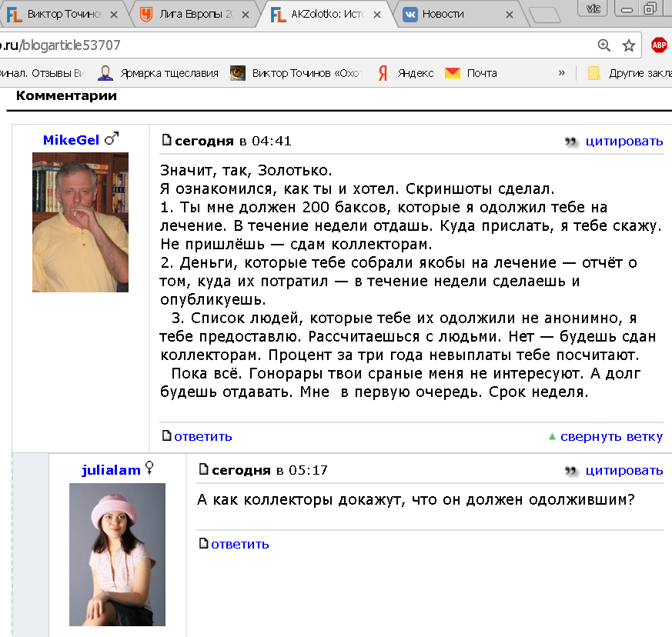Expand hidden bookmarks with the chevron
This screenshot has width=672, height=637.
click(x=562, y=73)
